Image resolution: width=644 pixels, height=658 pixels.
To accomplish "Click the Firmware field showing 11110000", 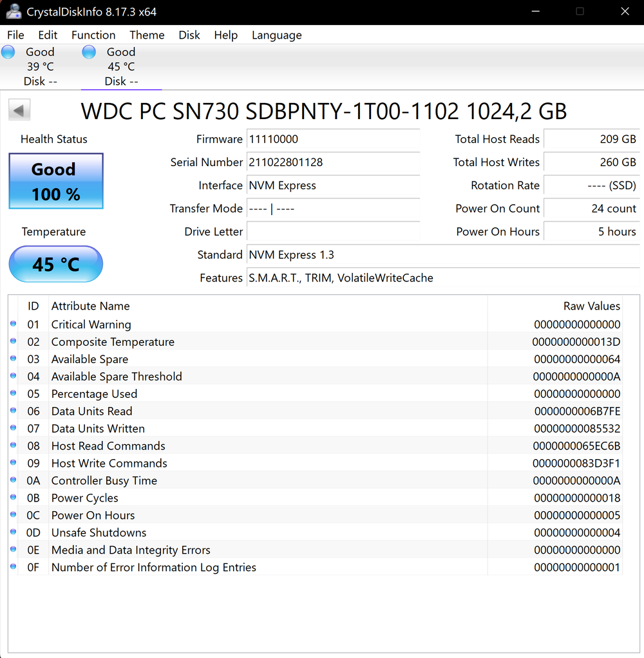I will tap(334, 139).
